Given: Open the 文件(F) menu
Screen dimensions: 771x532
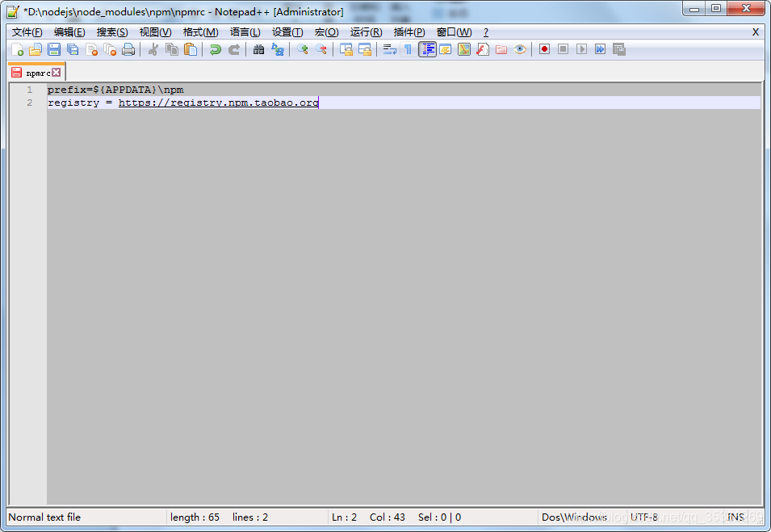Looking at the screenshot, I should (x=27, y=32).
